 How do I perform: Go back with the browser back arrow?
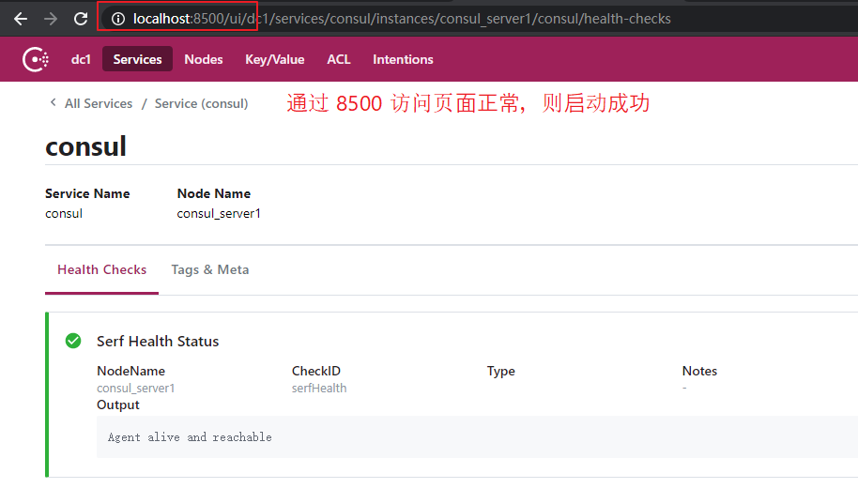pos(21,19)
